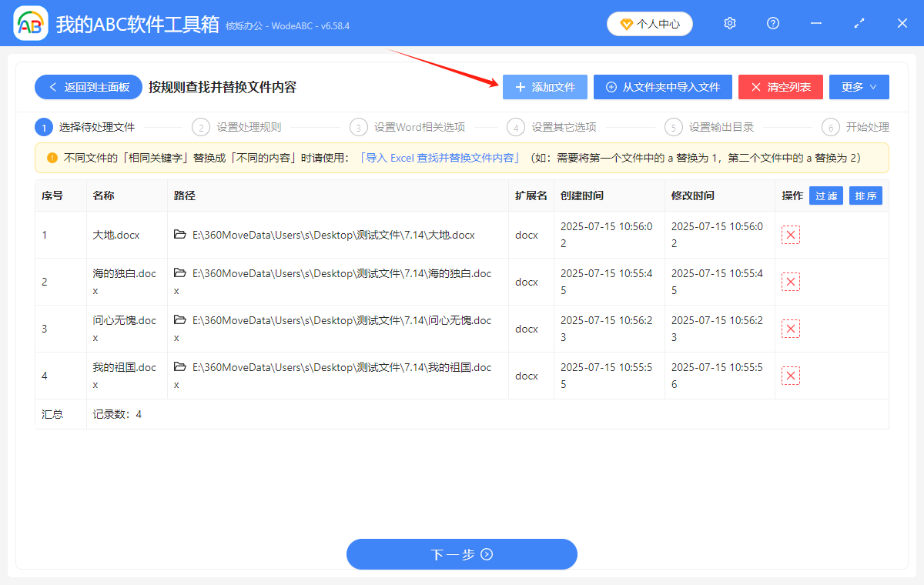Viewport: 924px width, 585px height.
Task: Clear the list with 清空列表
Action: (x=780, y=86)
